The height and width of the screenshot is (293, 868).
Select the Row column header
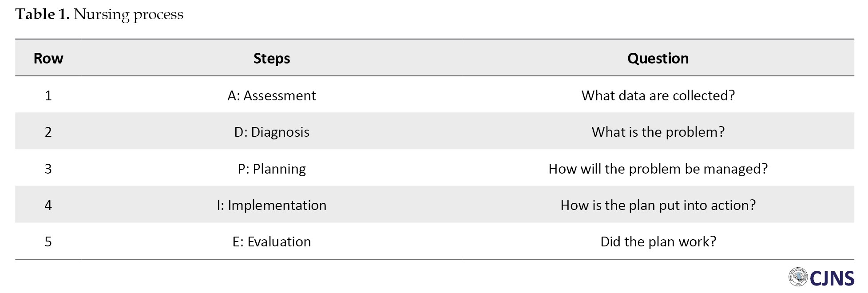click(x=48, y=58)
